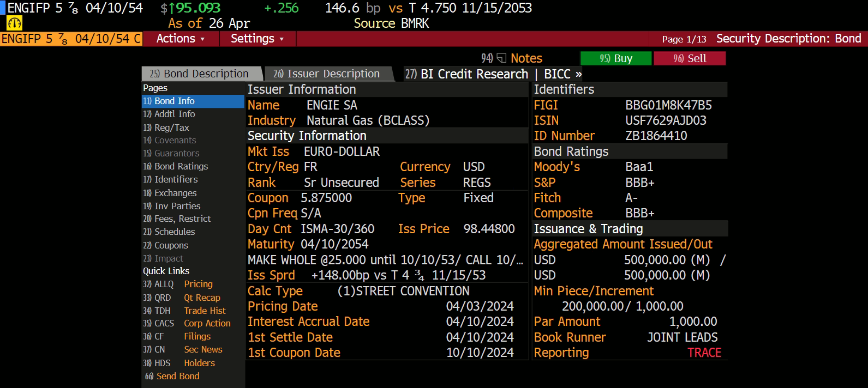Click the issuer Name value ENGIE SA
The image size is (868, 388).
tap(332, 105)
